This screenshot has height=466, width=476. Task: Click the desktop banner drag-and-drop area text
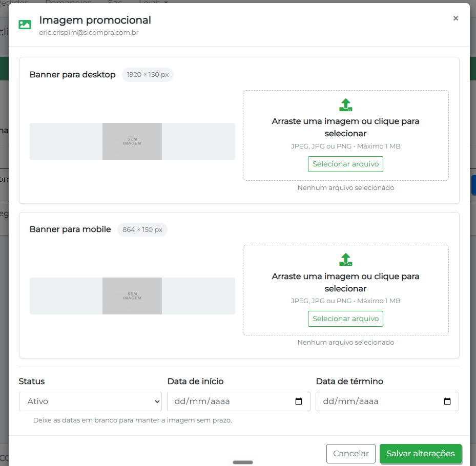click(x=345, y=127)
